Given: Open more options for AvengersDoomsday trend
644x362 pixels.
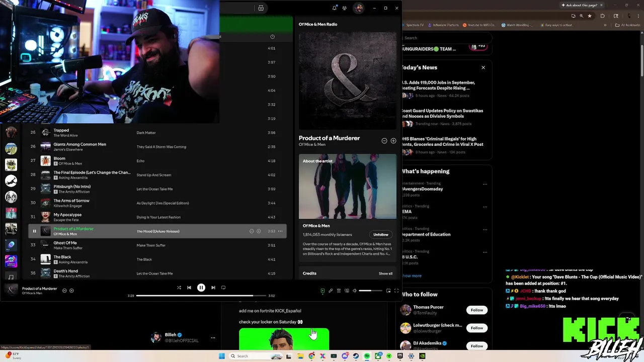Looking at the screenshot, I should click(485, 184).
